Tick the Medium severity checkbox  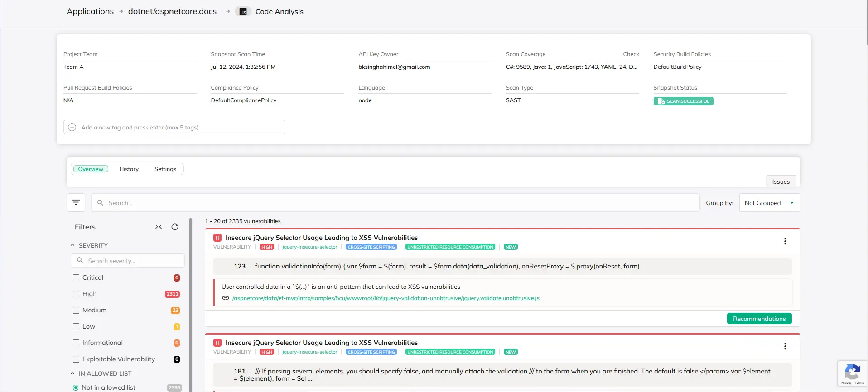[x=76, y=310]
